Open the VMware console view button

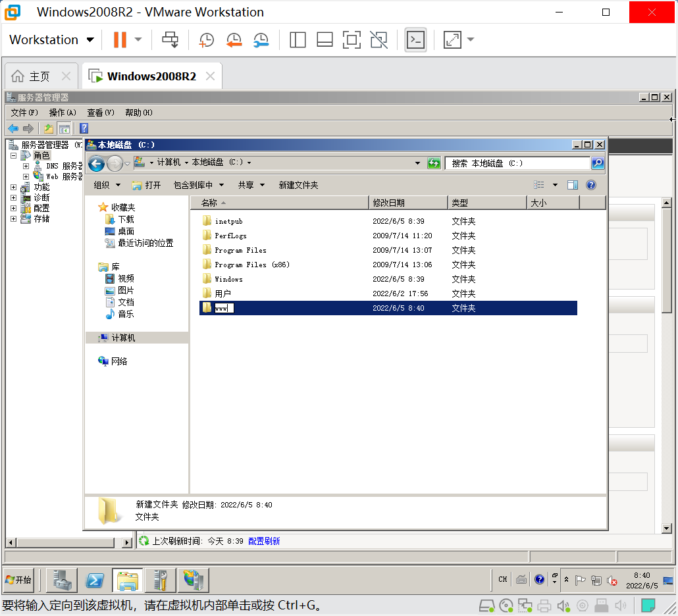point(415,39)
